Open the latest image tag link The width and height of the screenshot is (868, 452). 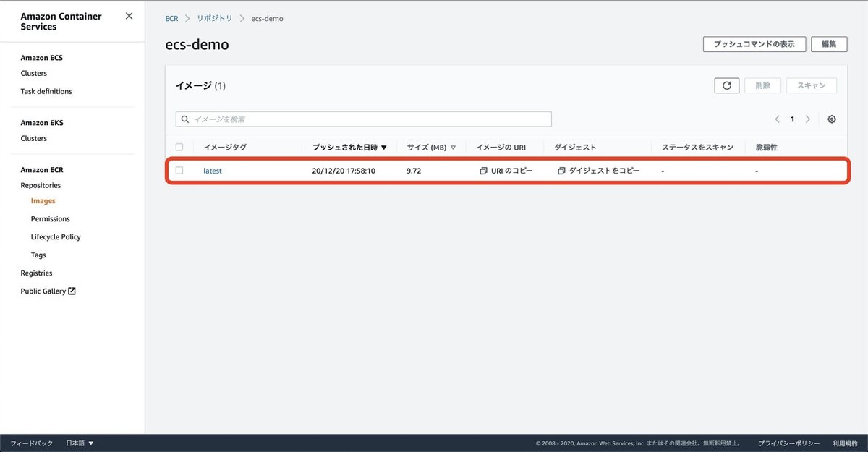[213, 171]
